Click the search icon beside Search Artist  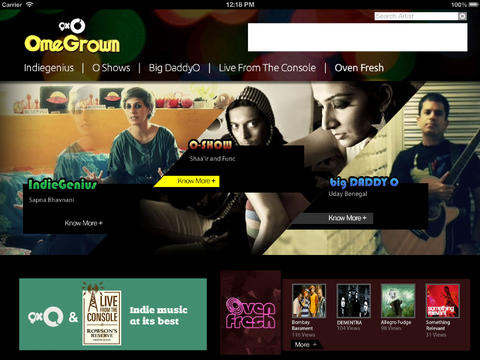click(462, 16)
